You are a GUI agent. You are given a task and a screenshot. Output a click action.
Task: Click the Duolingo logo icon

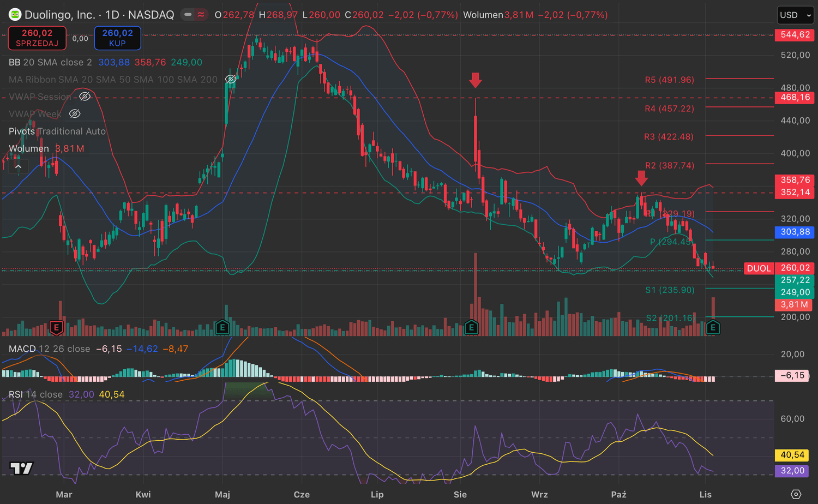click(15, 15)
